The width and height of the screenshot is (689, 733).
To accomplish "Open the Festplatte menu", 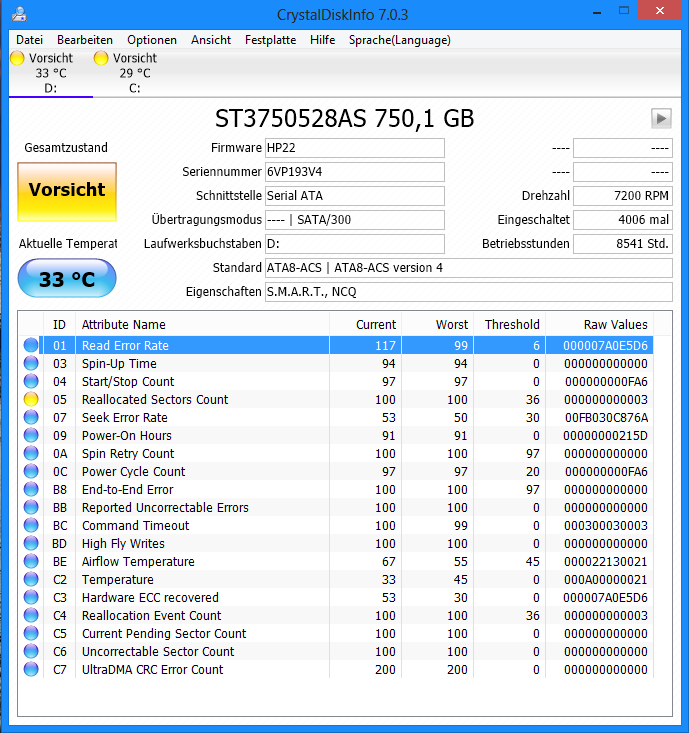I will click(270, 40).
